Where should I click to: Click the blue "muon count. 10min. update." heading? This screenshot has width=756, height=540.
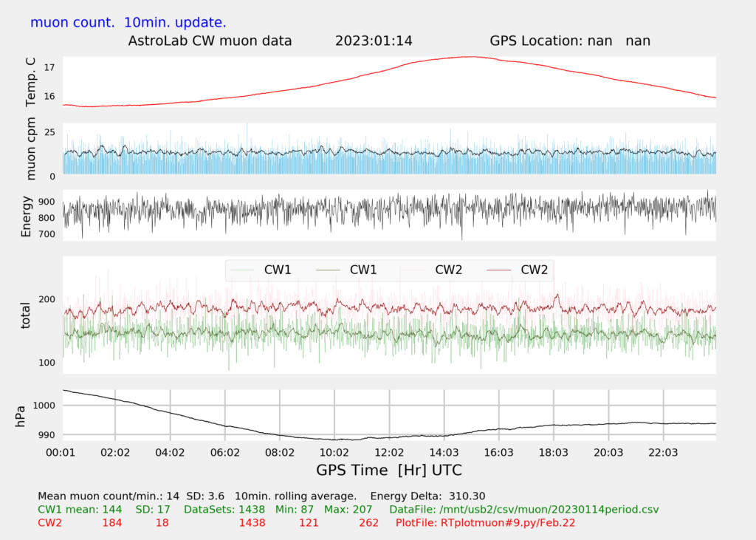[x=128, y=23]
